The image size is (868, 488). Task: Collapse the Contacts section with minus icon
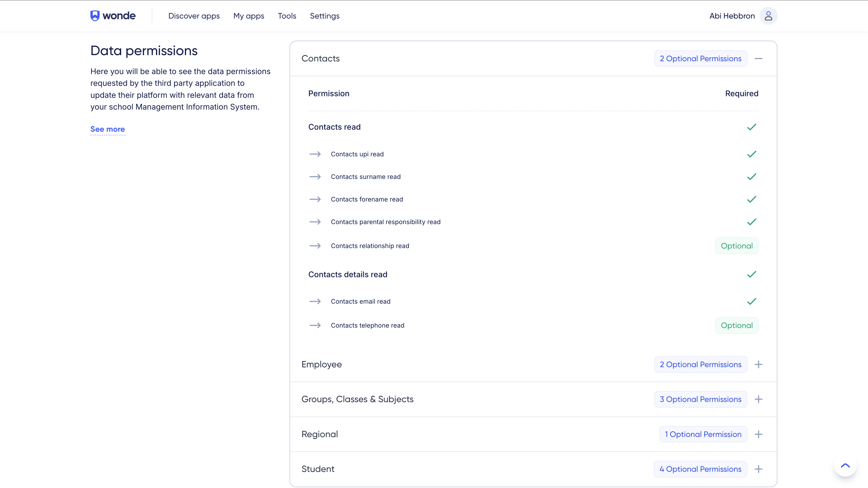(759, 59)
